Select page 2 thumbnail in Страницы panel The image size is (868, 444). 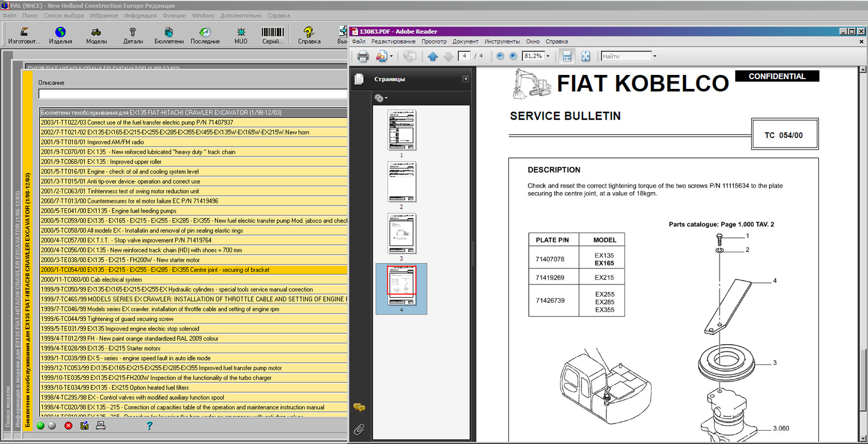coord(401,182)
